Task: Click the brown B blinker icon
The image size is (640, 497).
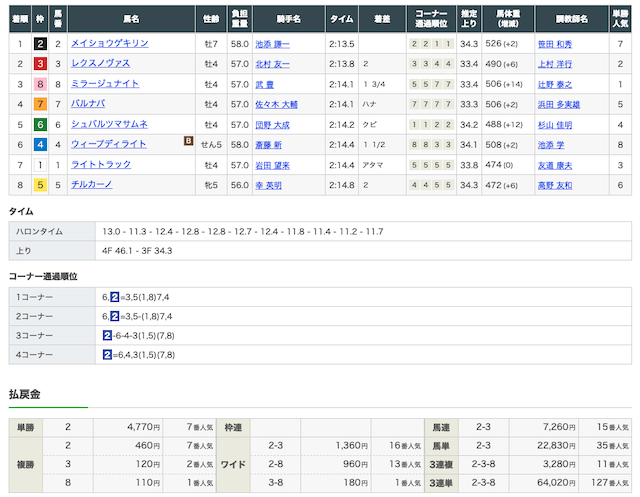Action: coord(187,141)
